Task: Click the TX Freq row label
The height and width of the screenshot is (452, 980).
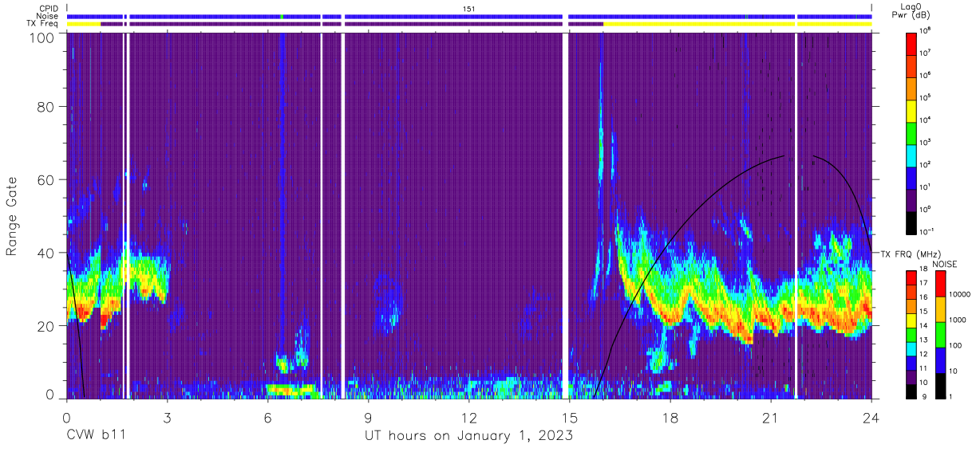Action: coord(42,24)
